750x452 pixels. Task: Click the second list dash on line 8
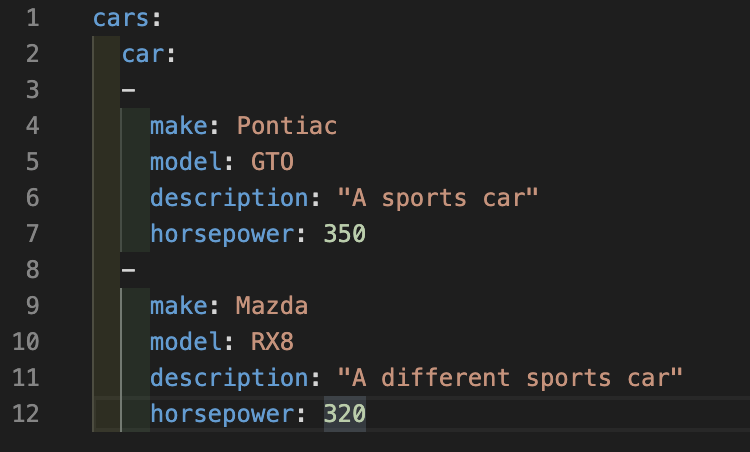129,270
